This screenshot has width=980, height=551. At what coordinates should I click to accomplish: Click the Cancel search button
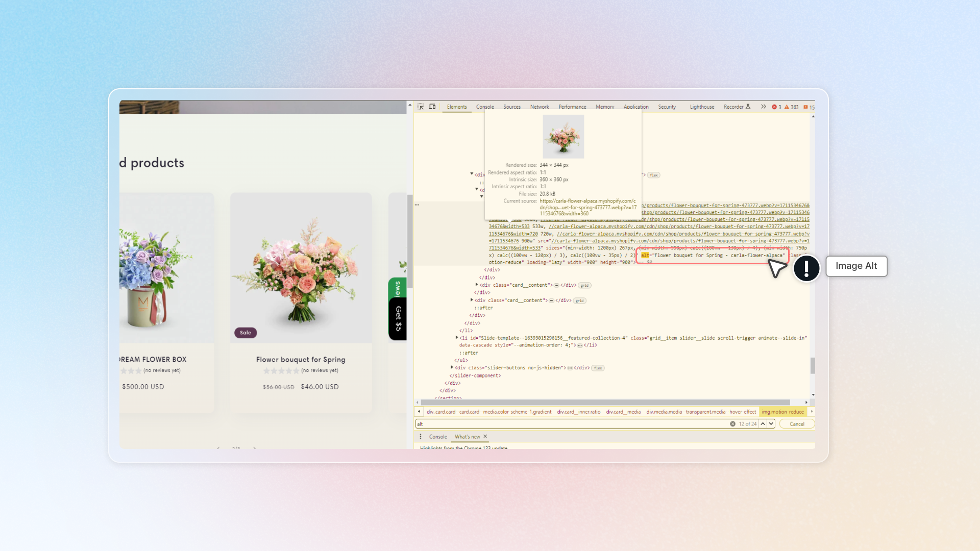click(x=797, y=423)
